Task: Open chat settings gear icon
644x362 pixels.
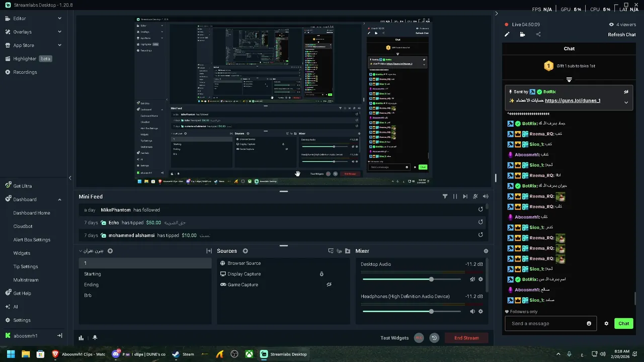Action: click(606, 323)
